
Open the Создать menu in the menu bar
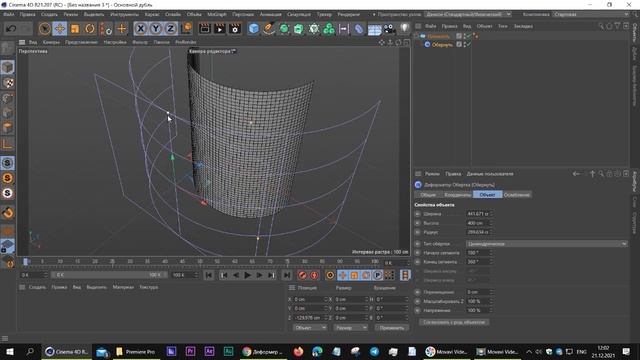[x=49, y=14]
